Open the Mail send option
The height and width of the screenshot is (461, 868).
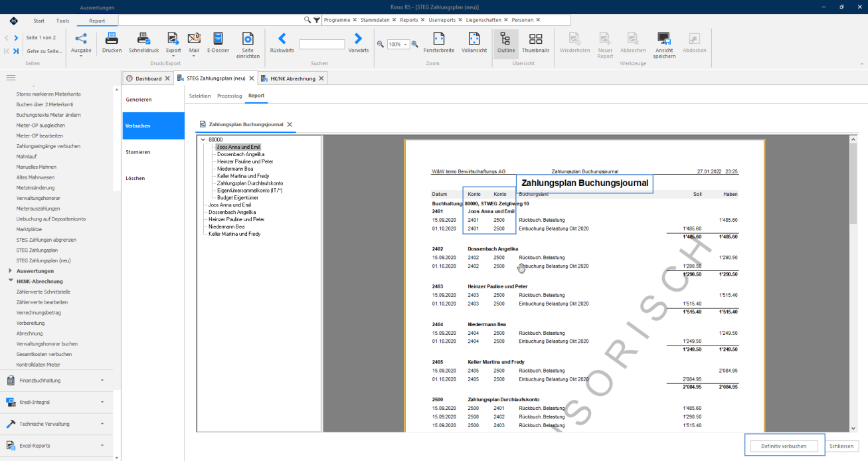pos(194,44)
